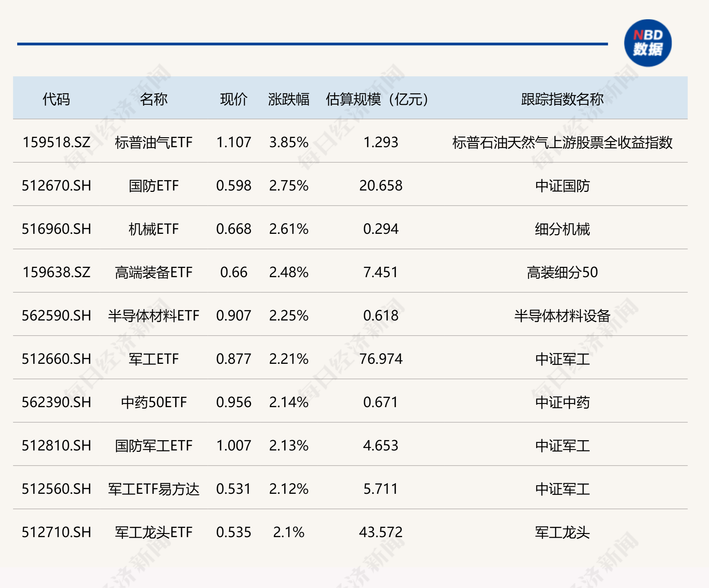The height and width of the screenshot is (588, 709).
Task: Click scale value 20.658
Action: (x=381, y=186)
